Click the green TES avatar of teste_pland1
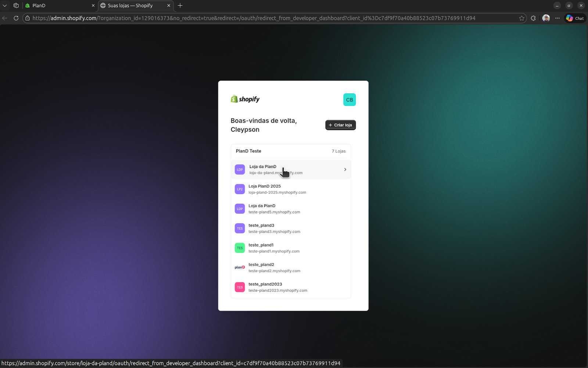Image resolution: width=588 pixels, height=368 pixels. click(240, 248)
